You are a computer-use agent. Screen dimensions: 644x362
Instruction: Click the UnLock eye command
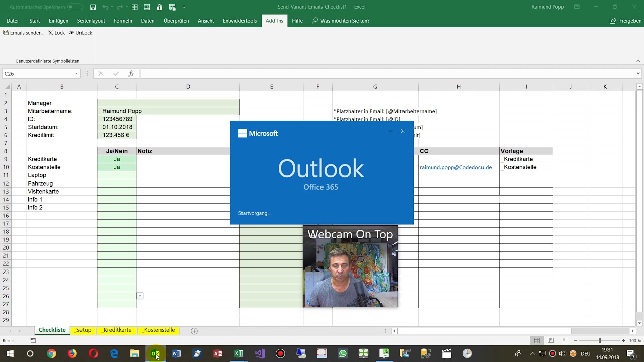pos(80,33)
